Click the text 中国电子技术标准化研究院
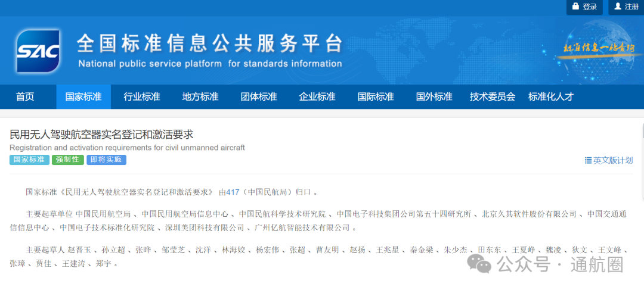The image size is (644, 290). [x=107, y=227]
